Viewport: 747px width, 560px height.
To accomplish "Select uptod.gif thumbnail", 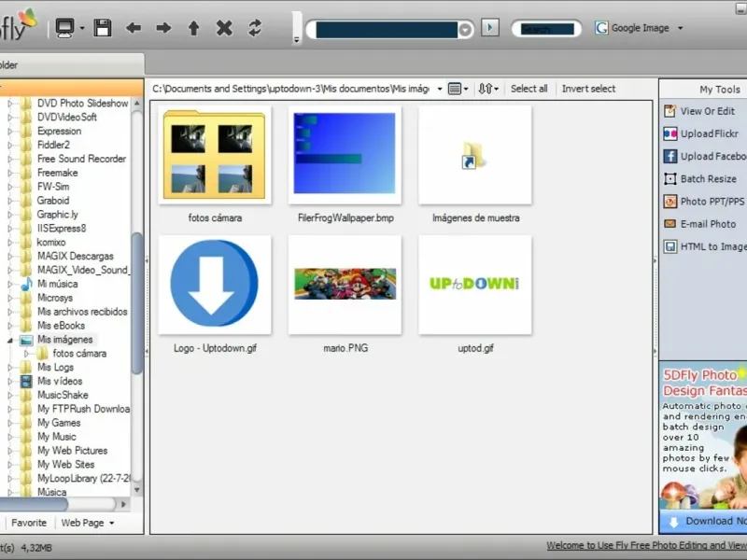I will click(x=475, y=285).
